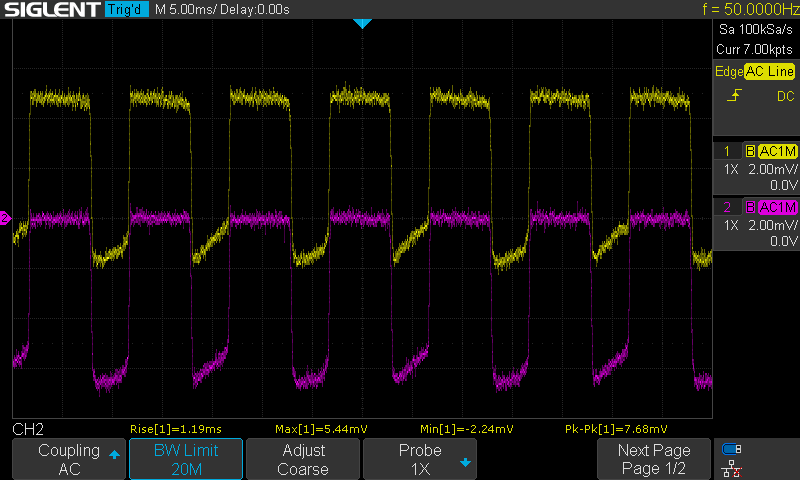Go to Next Page 1/2 softkey
Screen dimensions: 800x480
pos(654,459)
